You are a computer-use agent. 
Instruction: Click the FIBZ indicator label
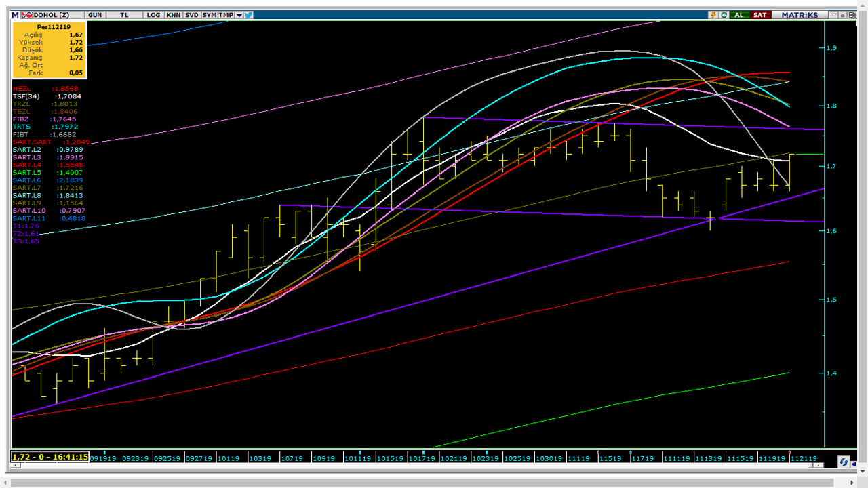coord(21,119)
